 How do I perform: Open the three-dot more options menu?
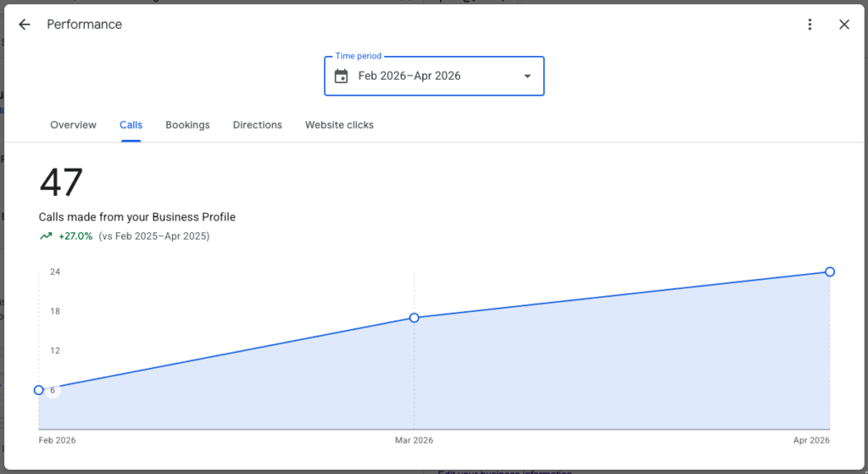810,25
